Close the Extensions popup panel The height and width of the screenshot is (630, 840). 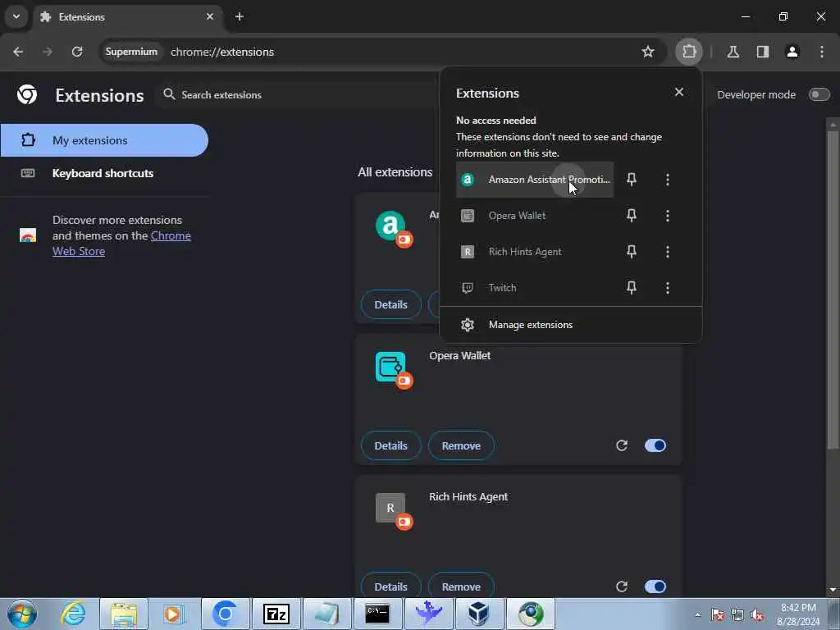tap(678, 92)
